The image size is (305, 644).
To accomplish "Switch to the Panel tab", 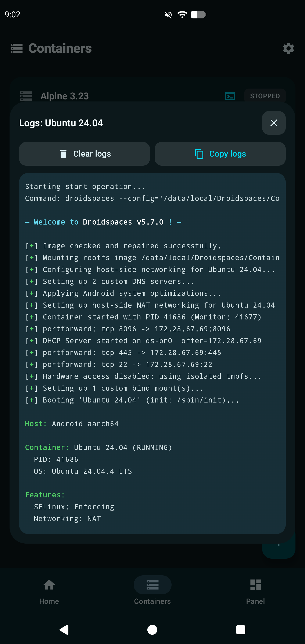I will 255,592.
